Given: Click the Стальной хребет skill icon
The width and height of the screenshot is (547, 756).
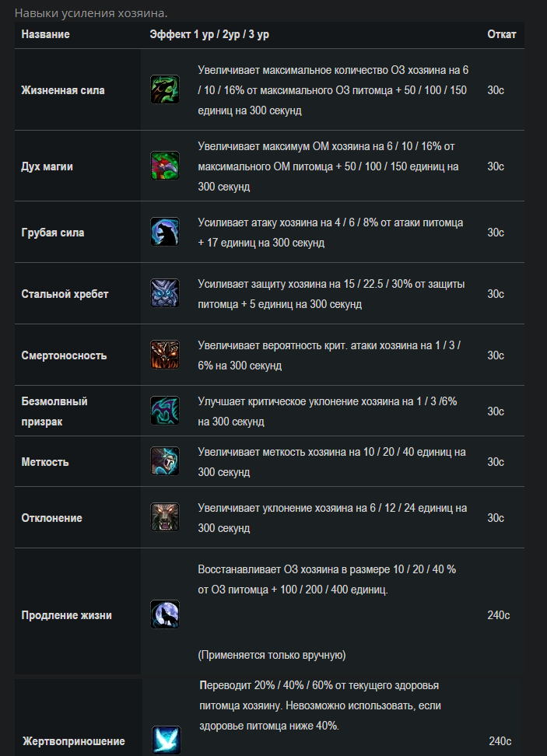Looking at the screenshot, I should coord(165,293).
